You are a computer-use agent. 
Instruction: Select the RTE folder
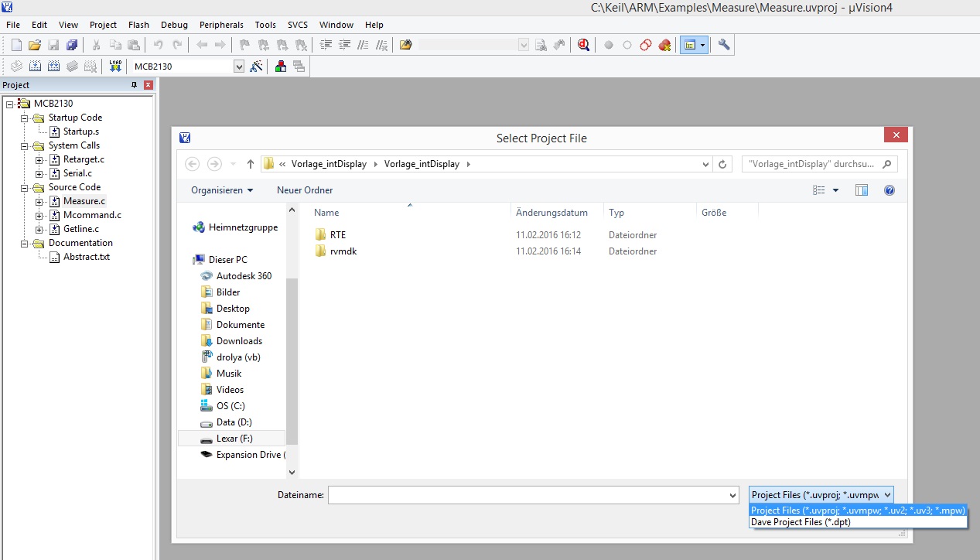click(x=338, y=235)
